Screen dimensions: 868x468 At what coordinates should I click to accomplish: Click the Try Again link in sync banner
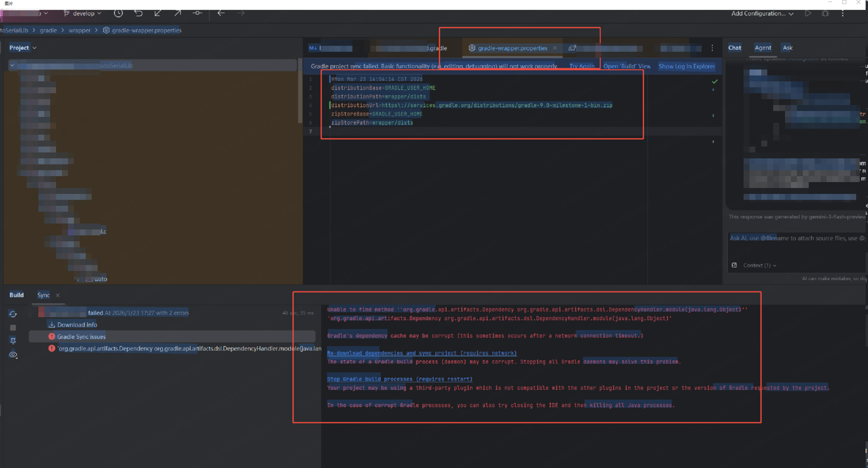[582, 66]
